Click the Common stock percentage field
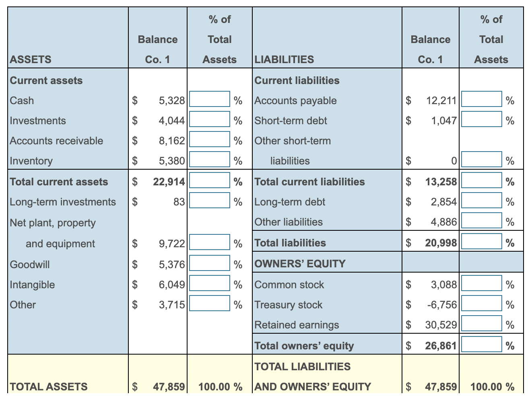 click(482, 283)
